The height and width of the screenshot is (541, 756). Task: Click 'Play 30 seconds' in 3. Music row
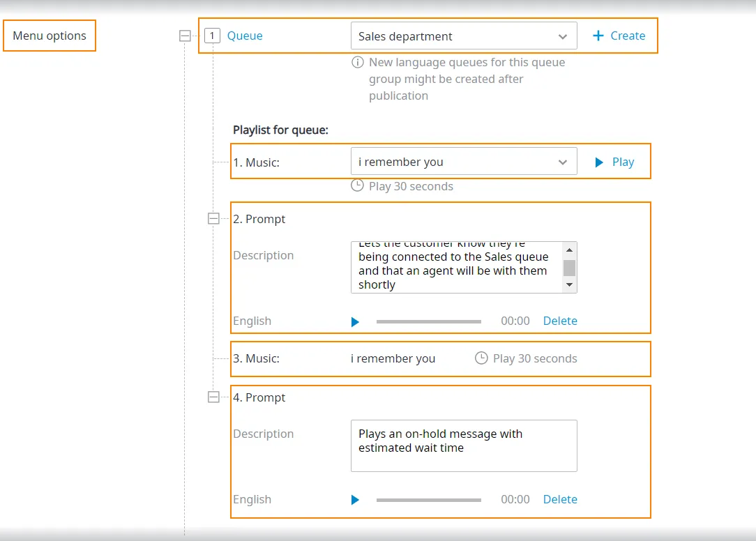pos(535,359)
